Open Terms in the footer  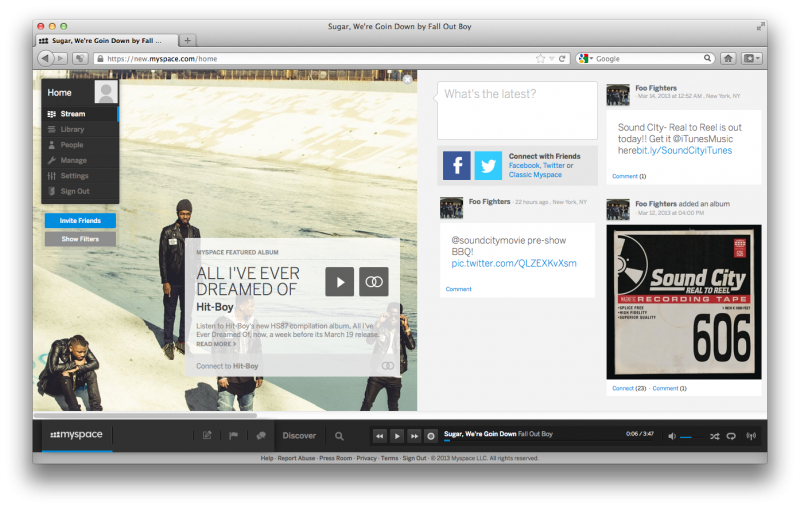[x=389, y=459]
